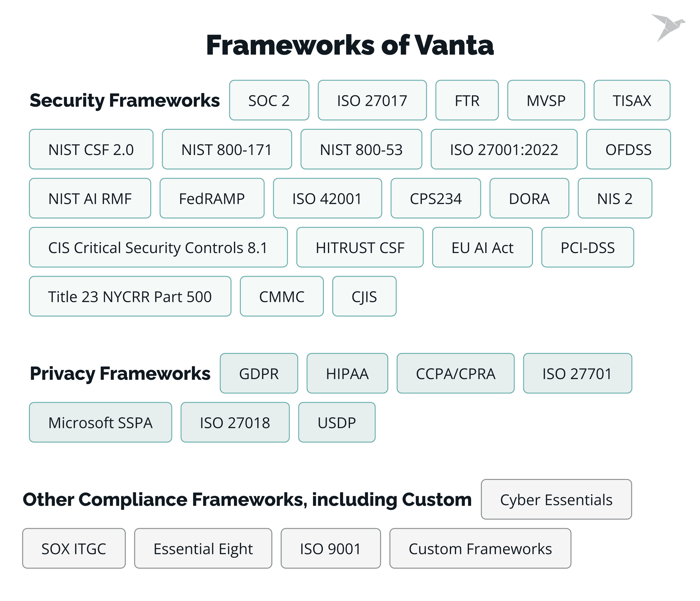Select the ISO 27001:2022 chip
This screenshot has width=700, height=601.
pos(504,149)
